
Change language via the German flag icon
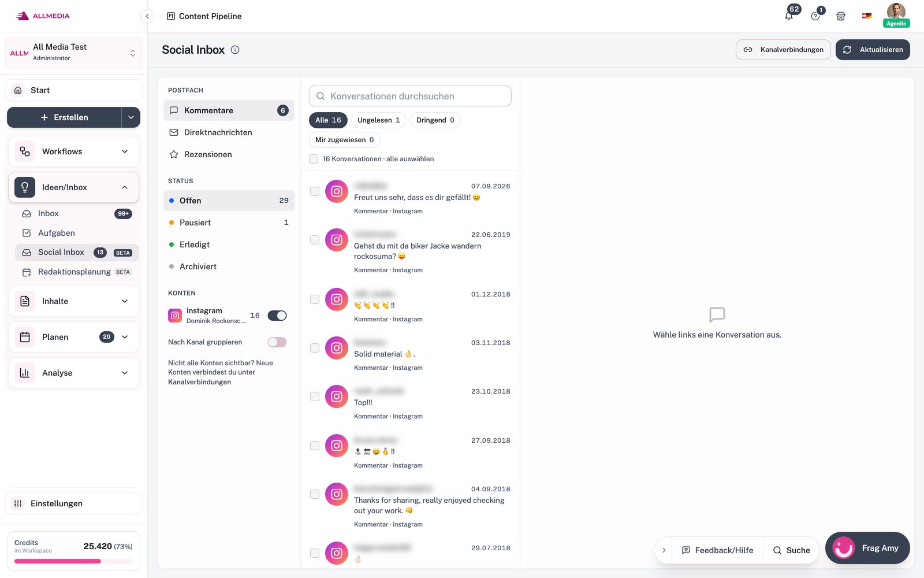[x=867, y=16]
